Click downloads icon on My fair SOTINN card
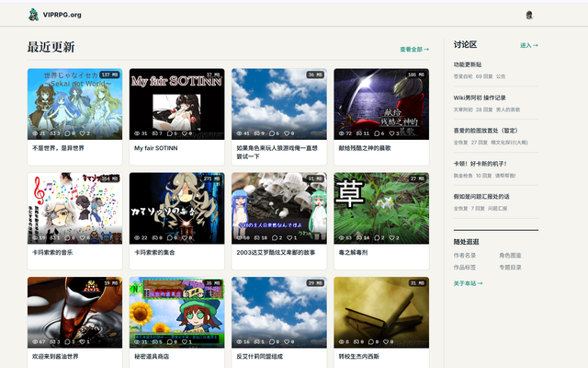Image resolution: width=588 pixels, height=368 pixels. [x=154, y=133]
